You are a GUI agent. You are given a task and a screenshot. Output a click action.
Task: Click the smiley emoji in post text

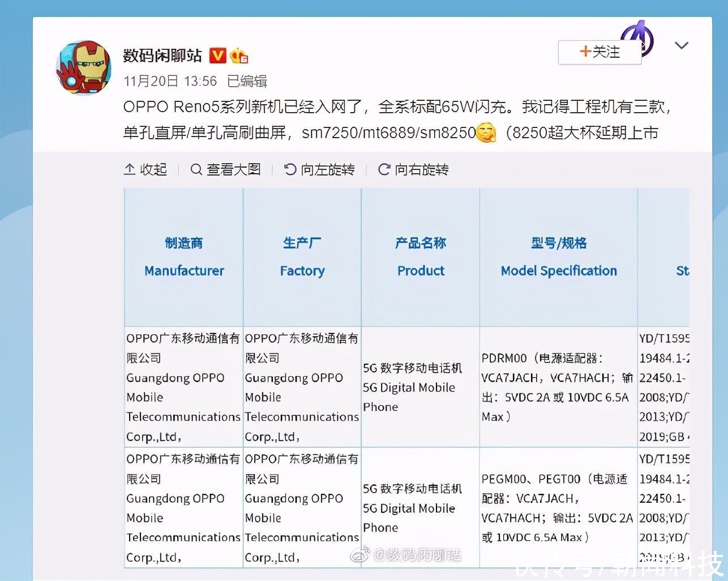pyautogui.click(x=486, y=133)
